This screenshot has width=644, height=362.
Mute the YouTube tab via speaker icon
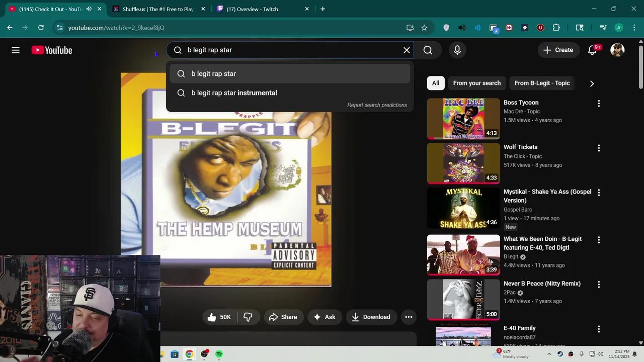89,9
